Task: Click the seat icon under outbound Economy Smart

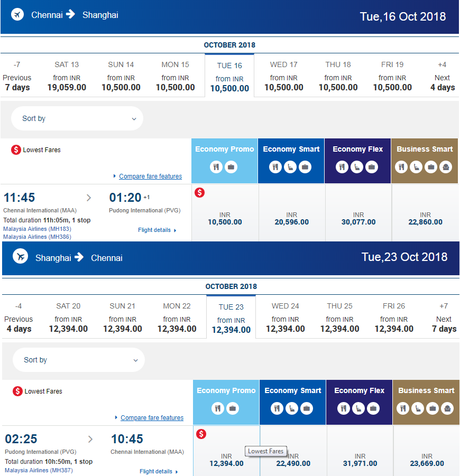Action: coord(290,166)
